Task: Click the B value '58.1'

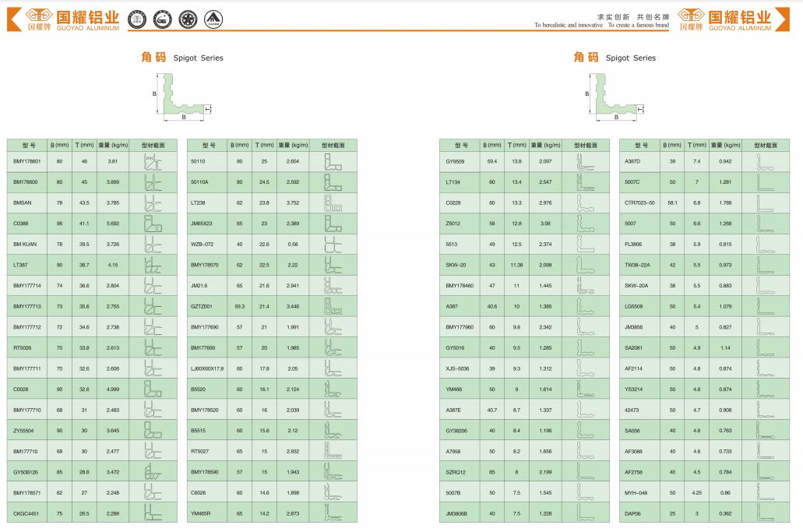Action: click(672, 203)
